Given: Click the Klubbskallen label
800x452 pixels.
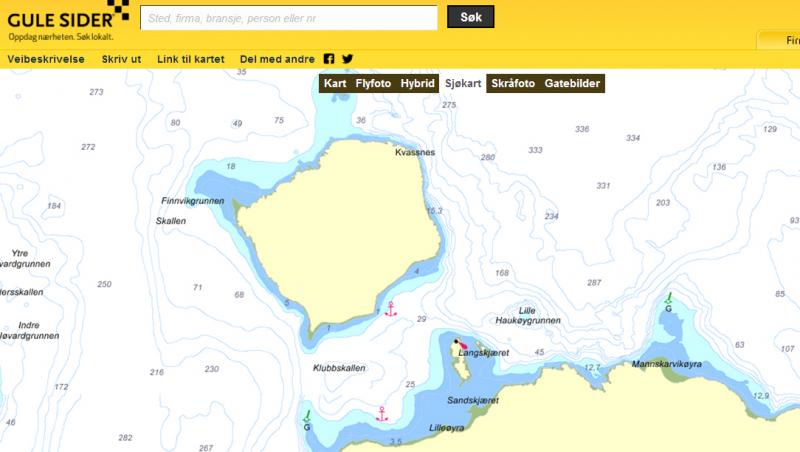Looking at the screenshot, I should point(339,368).
